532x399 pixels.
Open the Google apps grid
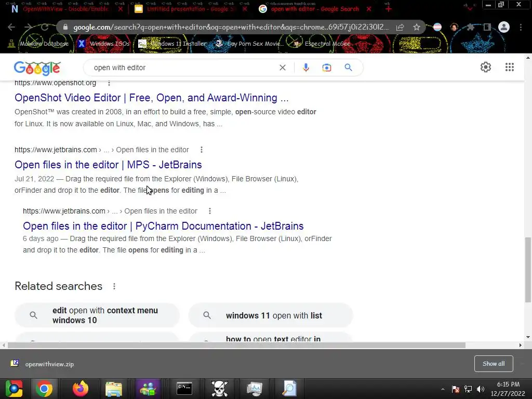(509, 67)
